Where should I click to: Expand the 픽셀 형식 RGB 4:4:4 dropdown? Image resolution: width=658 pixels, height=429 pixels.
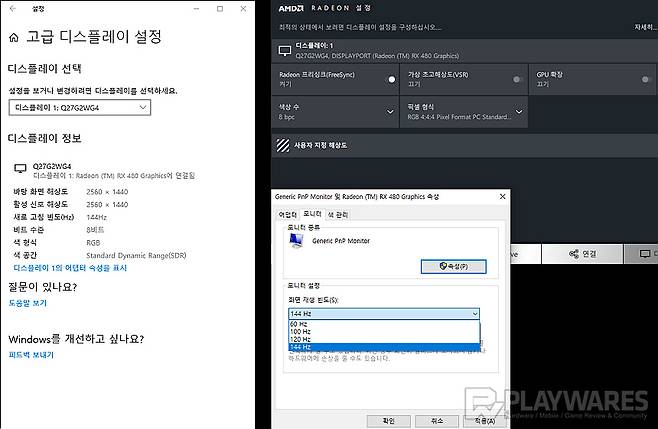518,112
